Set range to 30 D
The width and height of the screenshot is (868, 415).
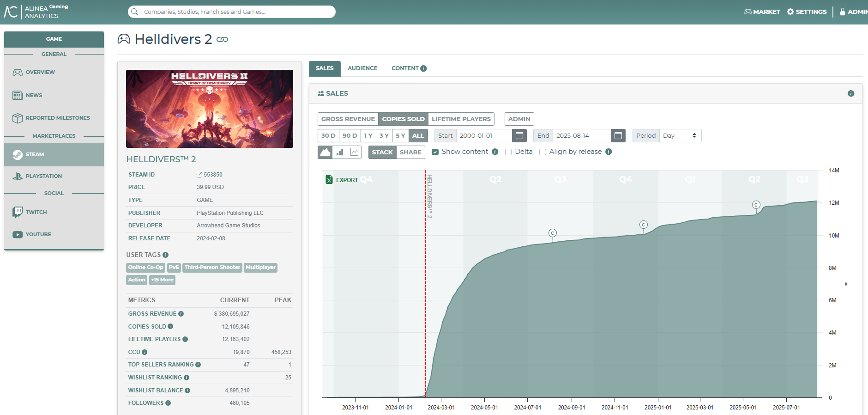click(328, 135)
